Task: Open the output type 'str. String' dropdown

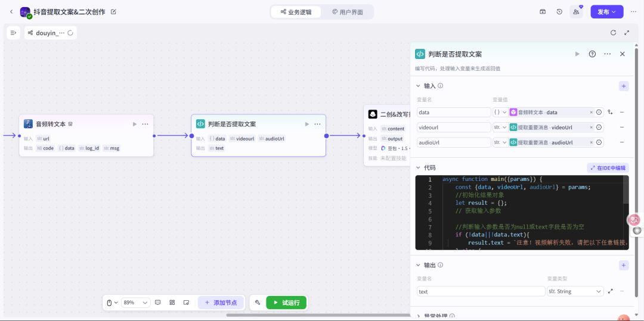Action: 575,292
